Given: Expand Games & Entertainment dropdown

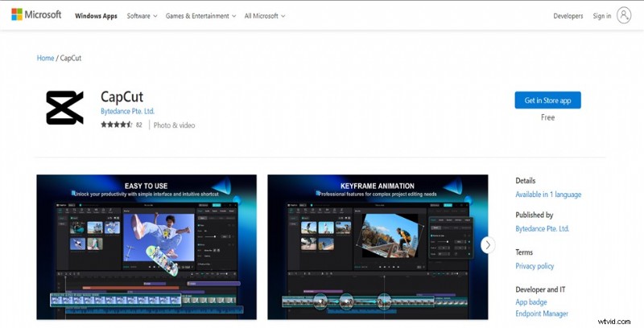Looking at the screenshot, I should [200, 16].
